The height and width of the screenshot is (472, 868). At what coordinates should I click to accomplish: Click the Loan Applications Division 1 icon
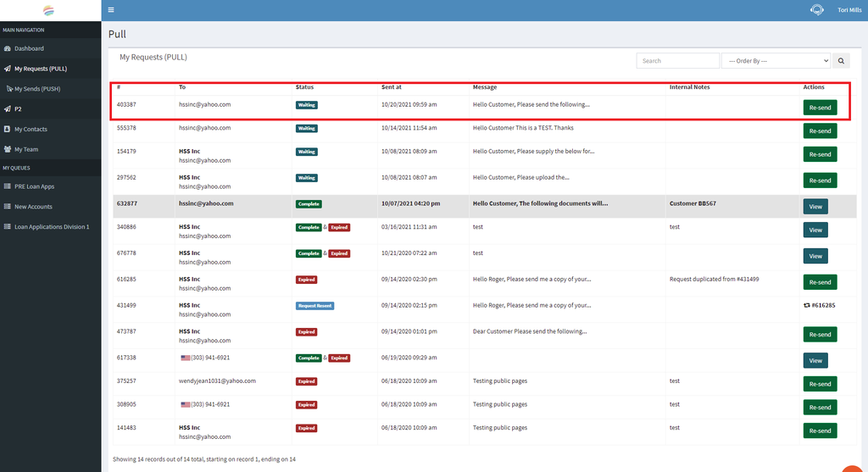7,227
